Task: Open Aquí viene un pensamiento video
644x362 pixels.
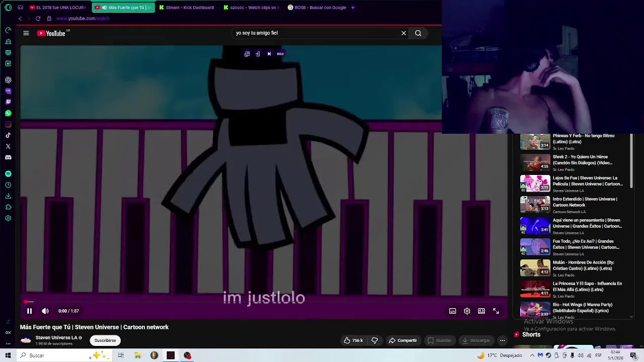Action: pyautogui.click(x=574, y=226)
